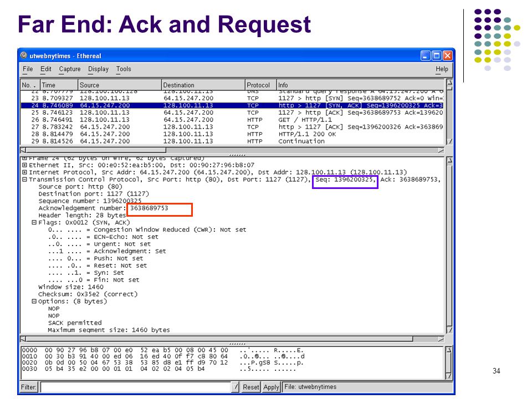Select Syn: Set flag line
532x399 pixels.
[x=86, y=273]
